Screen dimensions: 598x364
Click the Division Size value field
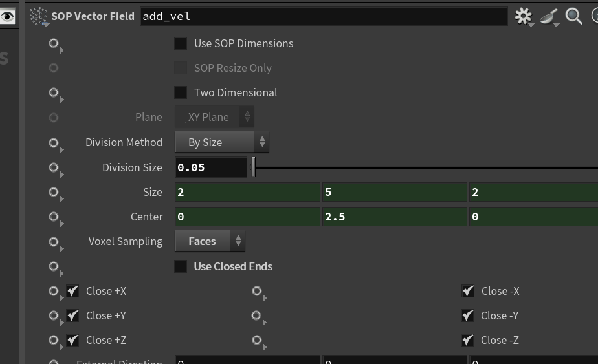pyautogui.click(x=211, y=167)
